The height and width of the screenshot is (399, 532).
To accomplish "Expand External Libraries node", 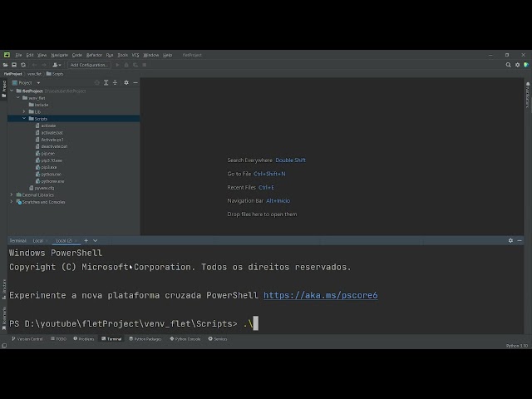I will 12,195.
